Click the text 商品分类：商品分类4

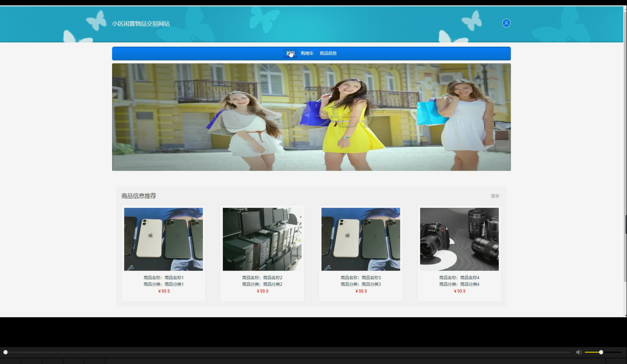tap(459, 284)
